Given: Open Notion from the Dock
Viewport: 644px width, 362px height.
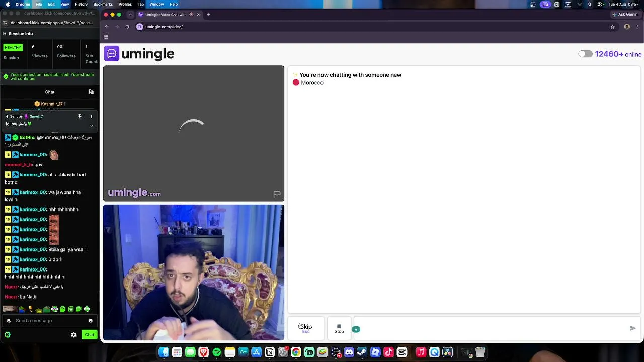Looking at the screenshot, I should coord(270,352).
